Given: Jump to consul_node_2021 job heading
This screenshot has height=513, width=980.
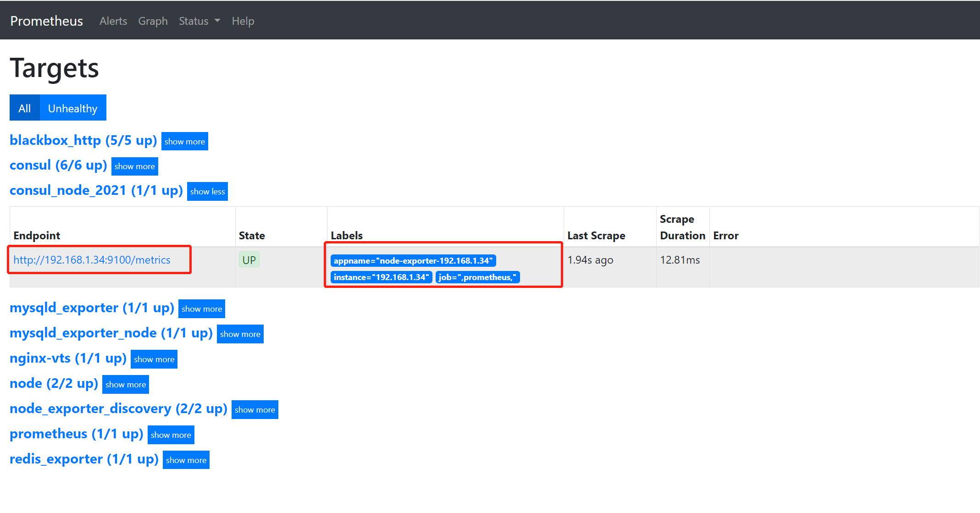Looking at the screenshot, I should (x=96, y=190).
